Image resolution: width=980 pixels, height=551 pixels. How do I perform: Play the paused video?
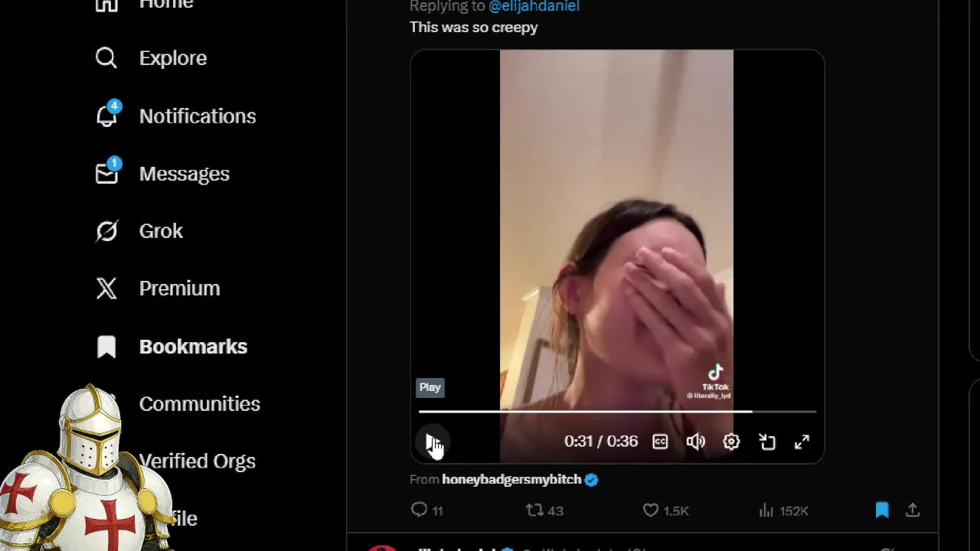click(x=432, y=442)
